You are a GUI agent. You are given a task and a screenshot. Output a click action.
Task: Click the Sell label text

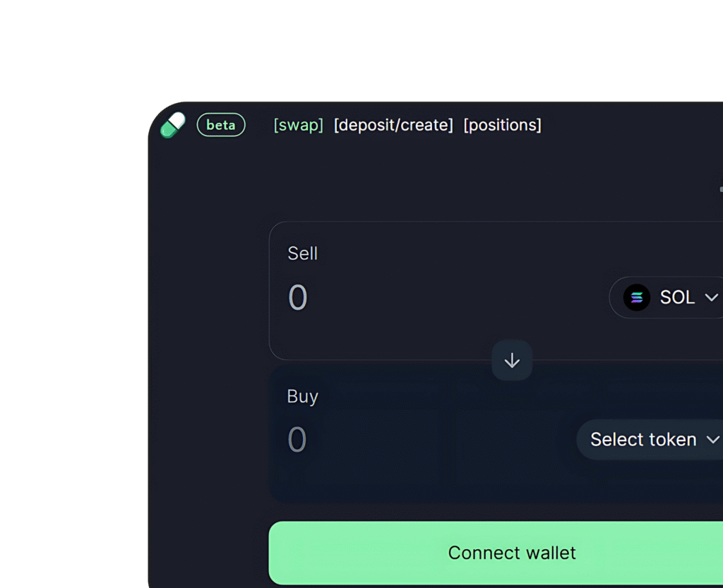point(302,253)
